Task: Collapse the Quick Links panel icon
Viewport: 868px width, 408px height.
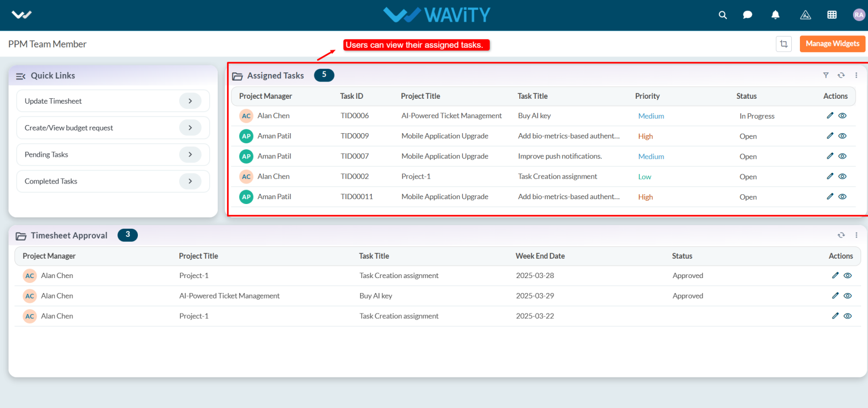Action: pos(21,76)
